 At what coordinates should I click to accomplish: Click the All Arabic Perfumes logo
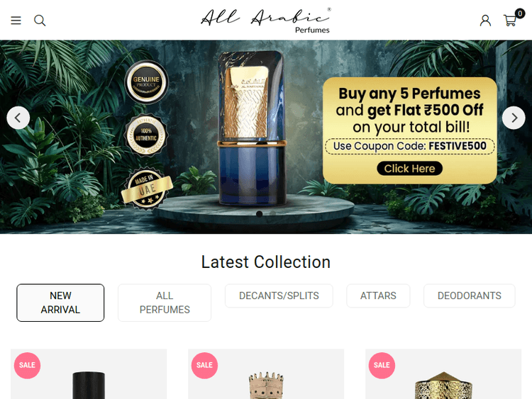[266, 21]
